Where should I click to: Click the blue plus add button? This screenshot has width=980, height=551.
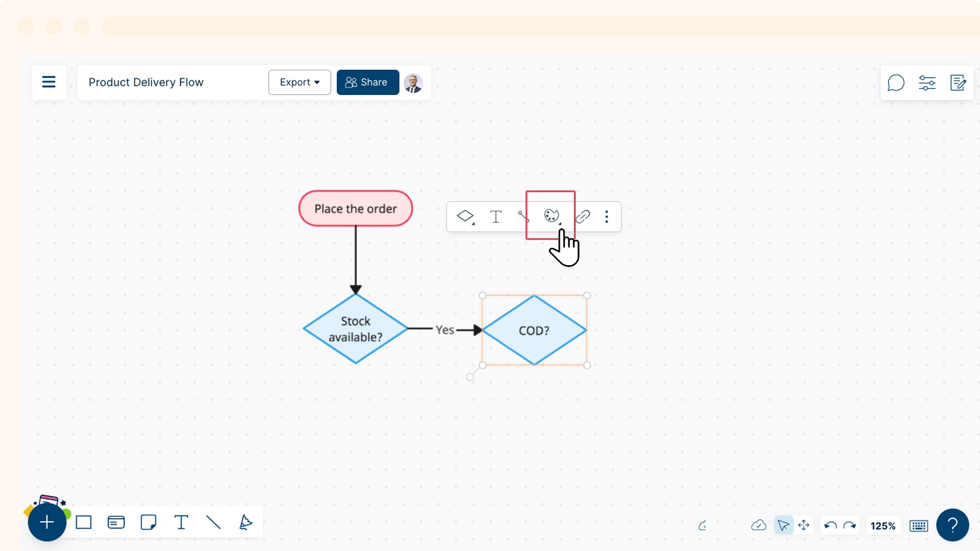click(47, 522)
